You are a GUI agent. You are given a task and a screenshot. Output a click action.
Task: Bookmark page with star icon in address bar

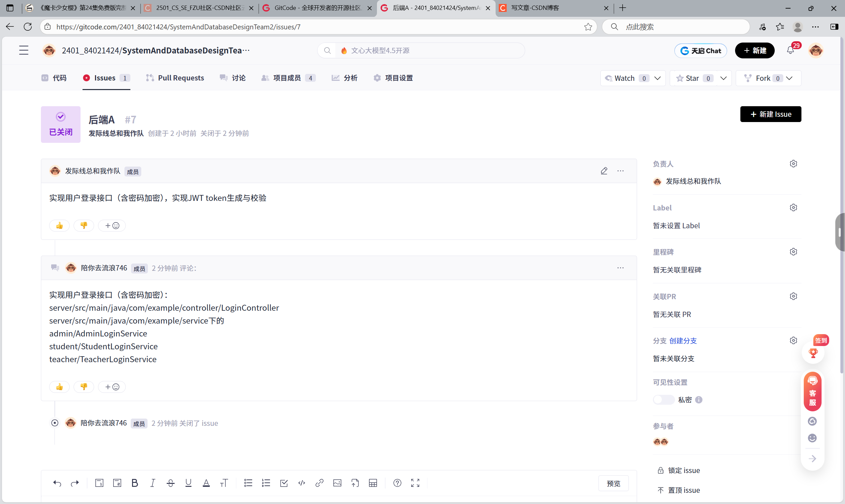pos(588,26)
